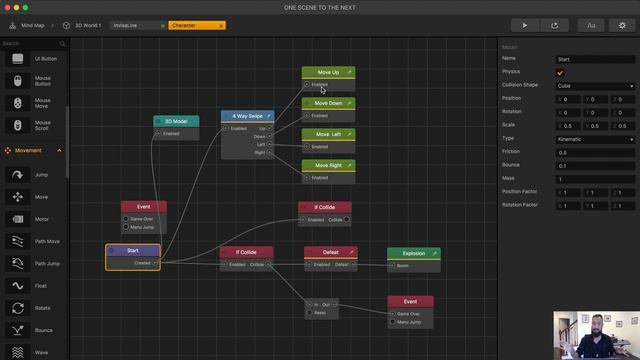Open 4 Way Swipe node edit icon
The width and height of the screenshot is (640, 360).
(269, 116)
